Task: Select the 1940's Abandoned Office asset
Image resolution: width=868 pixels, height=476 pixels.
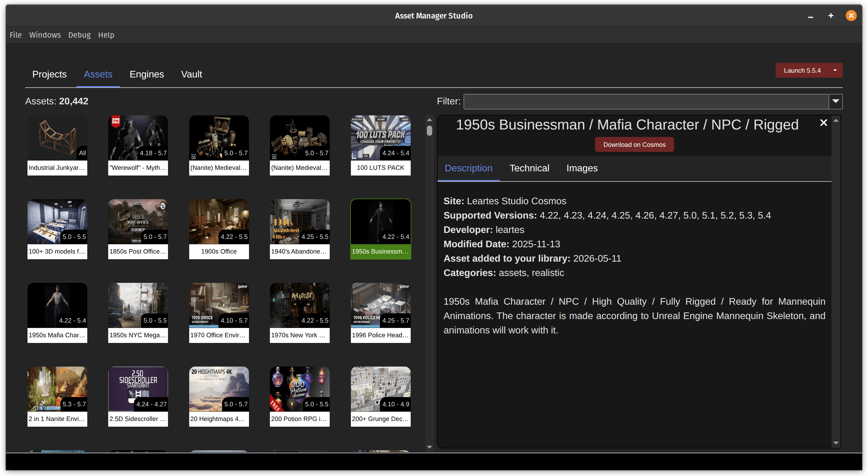Action: [x=299, y=229]
